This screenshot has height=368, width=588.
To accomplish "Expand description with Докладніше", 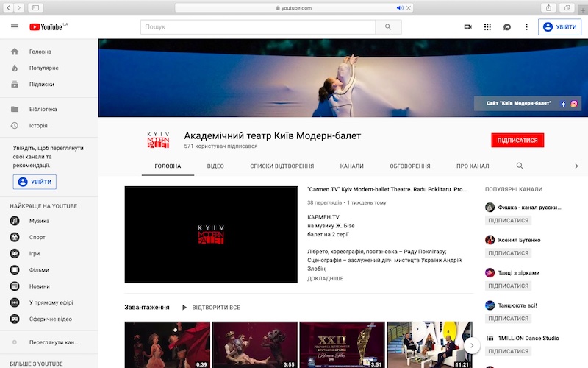I will pos(325,279).
